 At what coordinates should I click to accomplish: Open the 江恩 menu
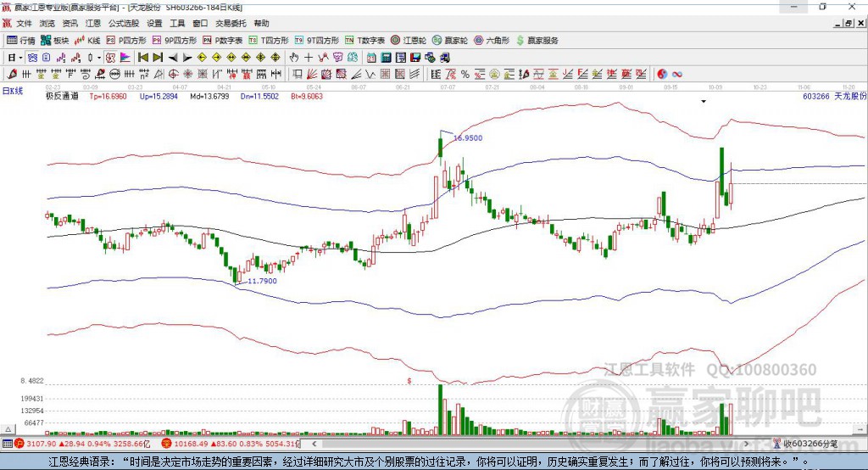click(93, 23)
